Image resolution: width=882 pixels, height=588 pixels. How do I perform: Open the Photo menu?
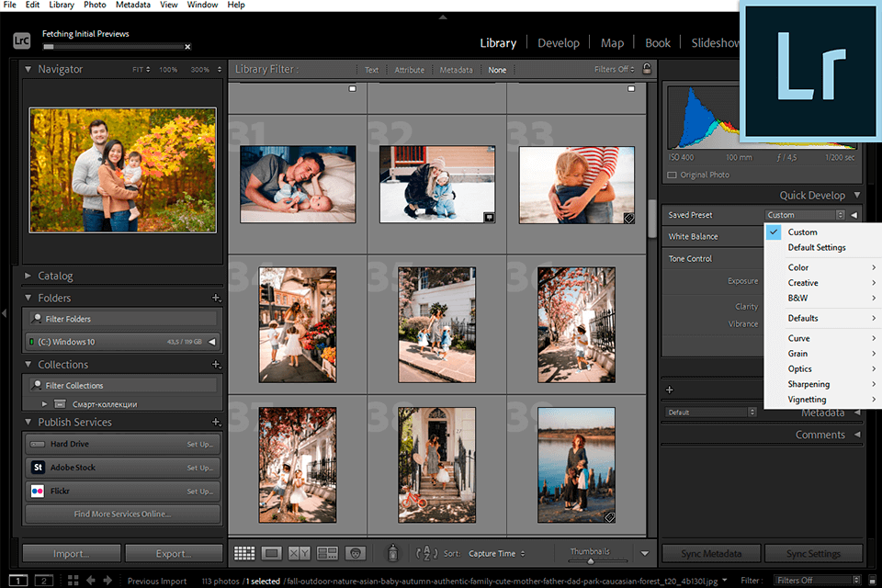coord(95,5)
